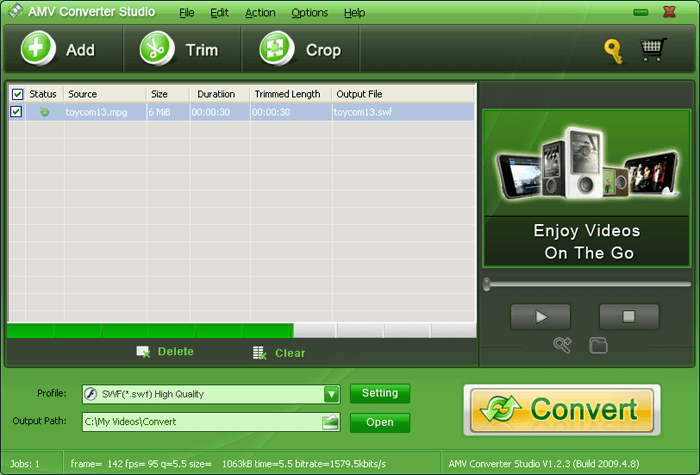
Task: Click the status icon of toycom13.mpg
Action: [x=44, y=112]
